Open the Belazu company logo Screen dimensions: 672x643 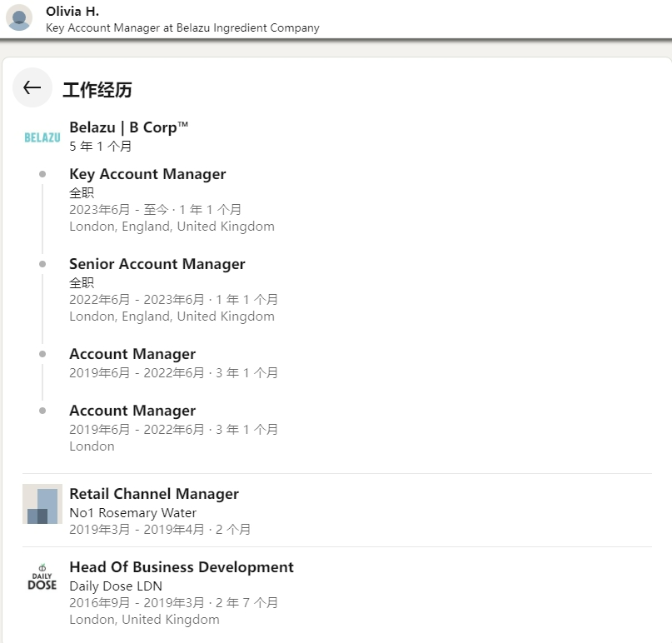tap(42, 137)
